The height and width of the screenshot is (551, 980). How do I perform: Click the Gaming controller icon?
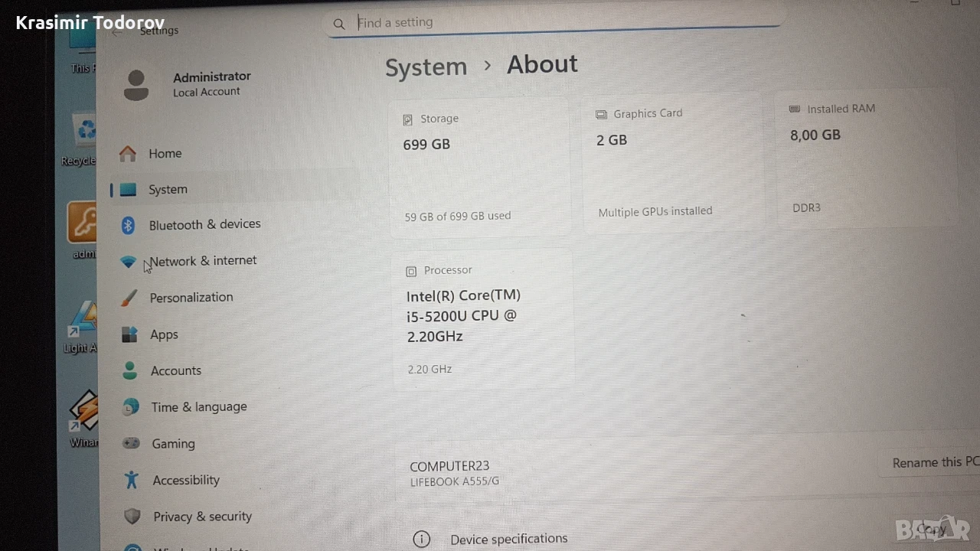(132, 443)
